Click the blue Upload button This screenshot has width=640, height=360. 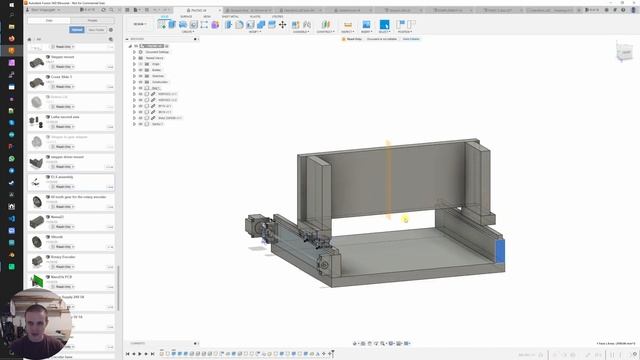(77, 30)
